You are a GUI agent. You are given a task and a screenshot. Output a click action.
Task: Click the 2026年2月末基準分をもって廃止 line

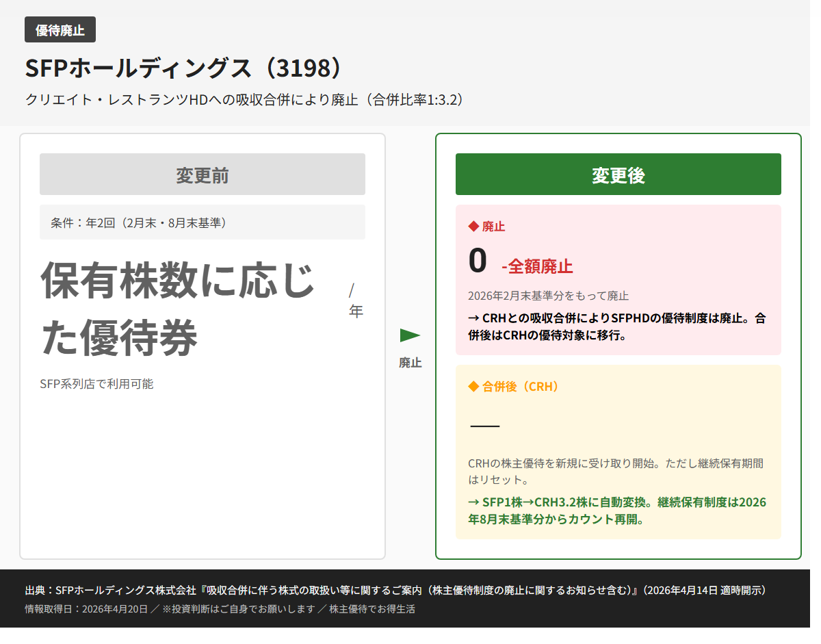[548, 296]
